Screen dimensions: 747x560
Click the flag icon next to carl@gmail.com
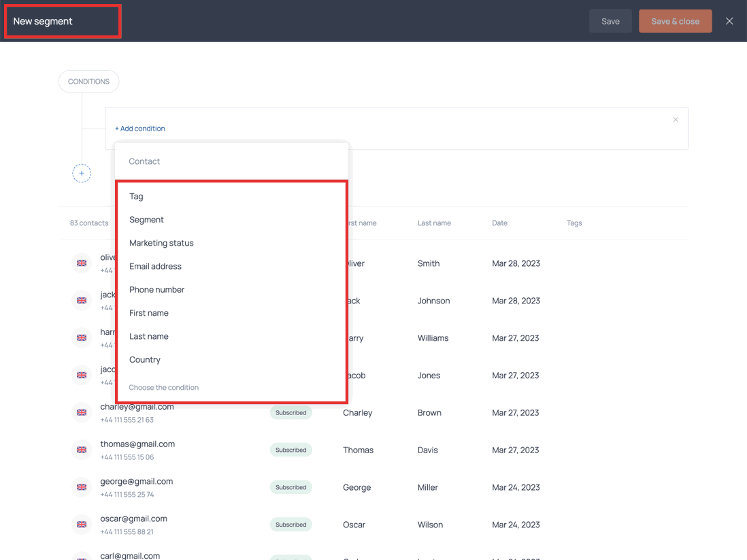point(82,557)
